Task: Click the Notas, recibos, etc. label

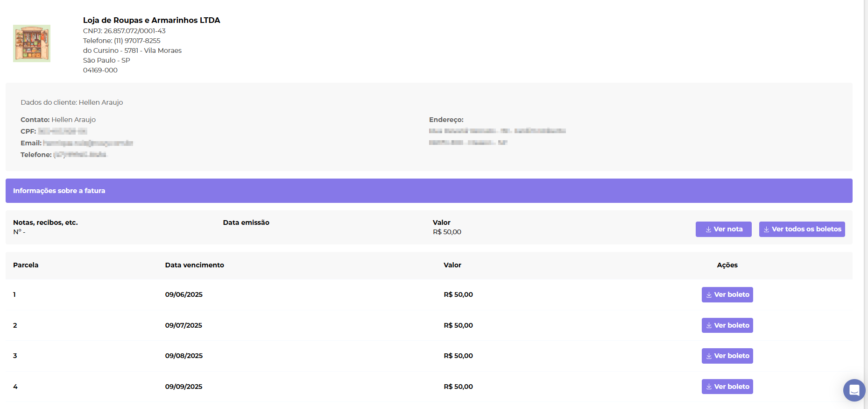Action: (45, 222)
